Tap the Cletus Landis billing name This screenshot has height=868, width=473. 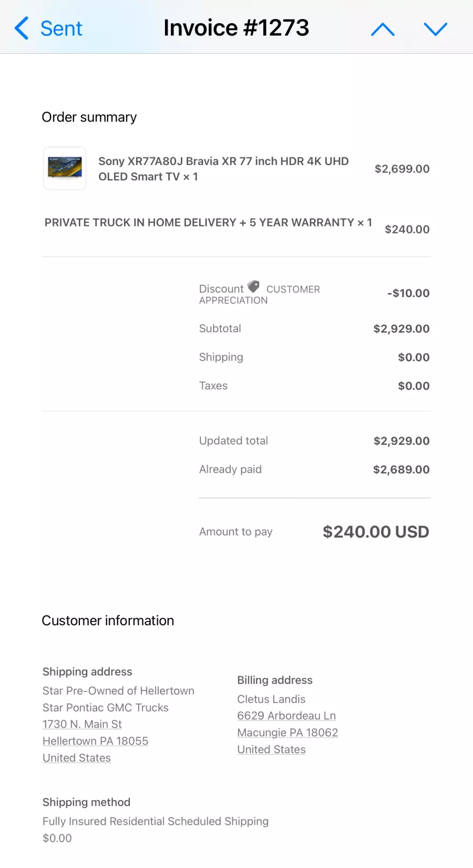271,699
